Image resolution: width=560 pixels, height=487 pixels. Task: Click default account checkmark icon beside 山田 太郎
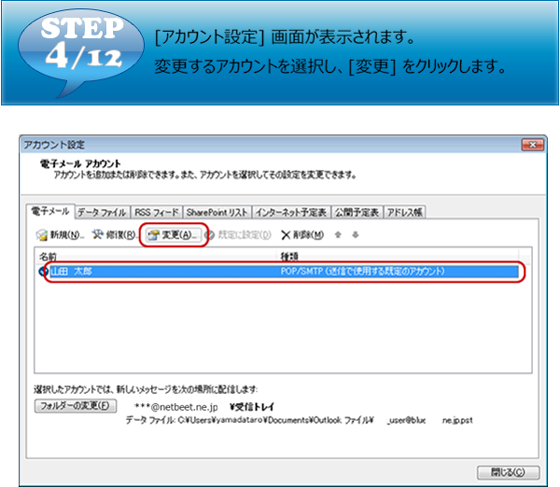[43, 272]
